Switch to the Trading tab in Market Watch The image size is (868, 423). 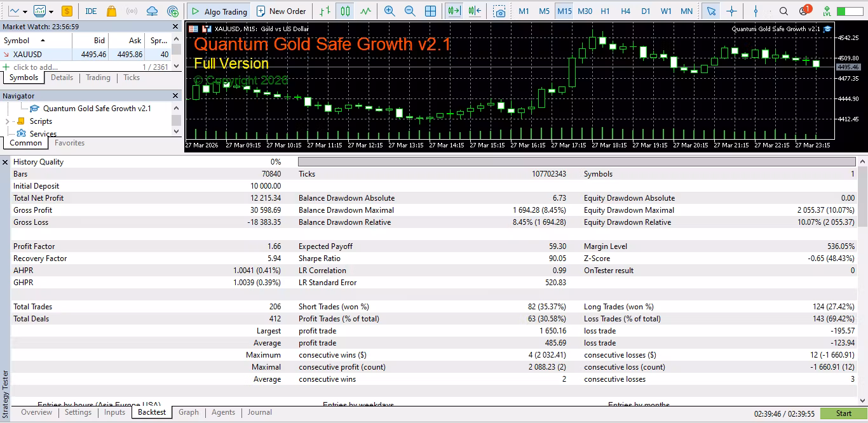click(98, 77)
